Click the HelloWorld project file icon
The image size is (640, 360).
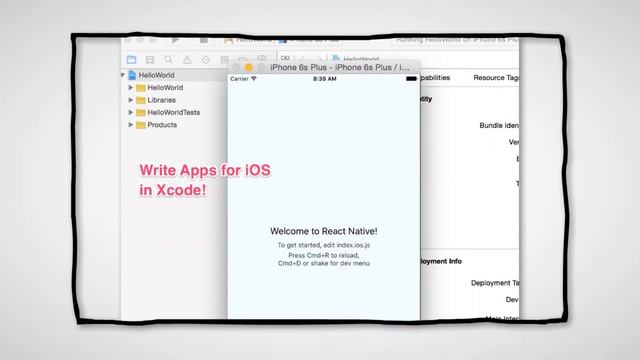pos(132,75)
